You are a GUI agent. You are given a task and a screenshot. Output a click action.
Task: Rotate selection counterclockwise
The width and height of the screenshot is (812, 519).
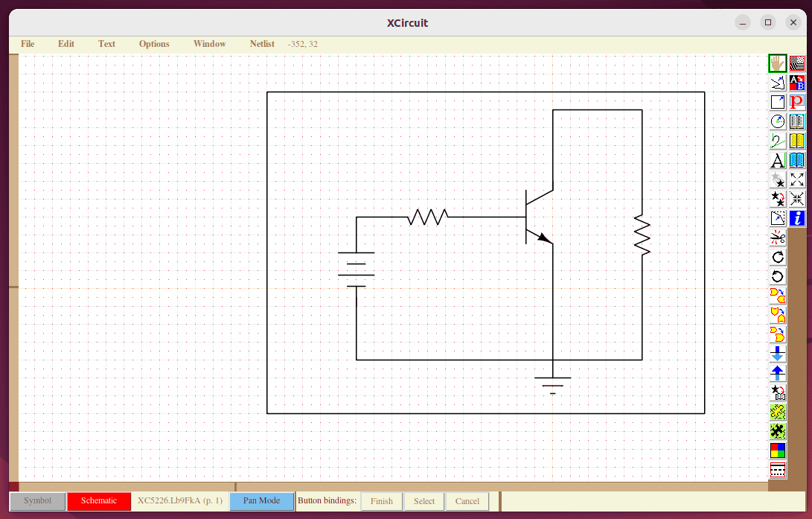(x=777, y=276)
